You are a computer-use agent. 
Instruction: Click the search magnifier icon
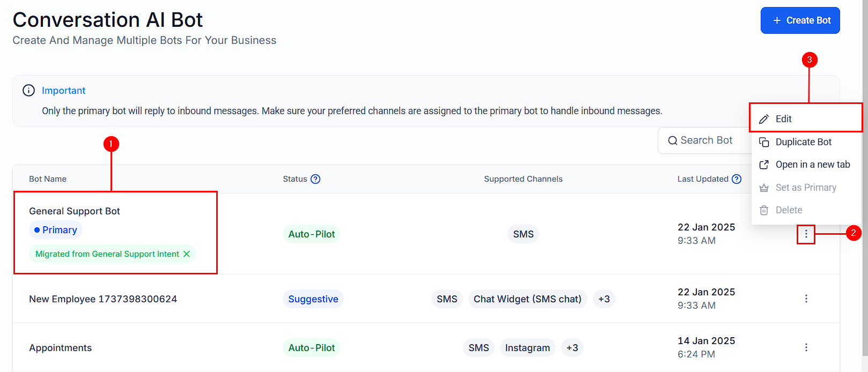672,140
